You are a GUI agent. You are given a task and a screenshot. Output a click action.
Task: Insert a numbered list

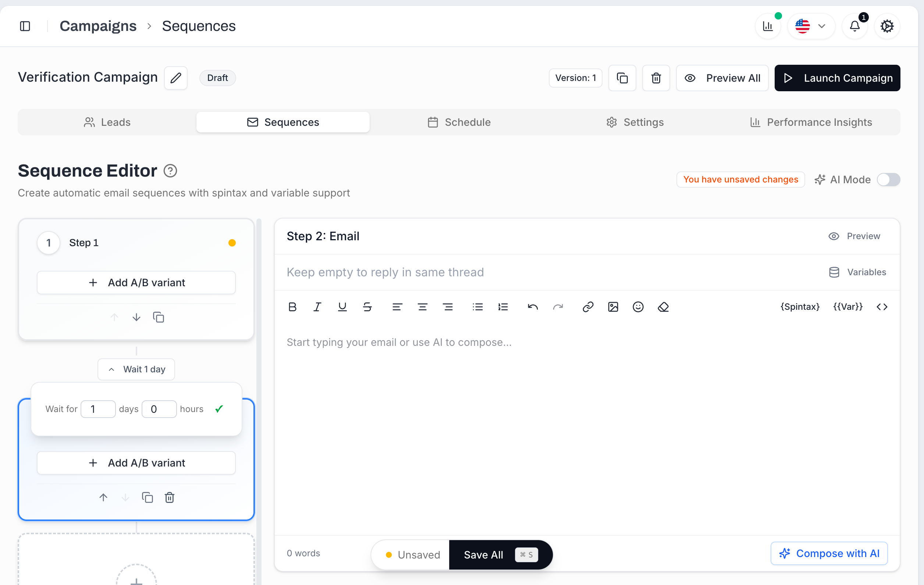(x=503, y=307)
